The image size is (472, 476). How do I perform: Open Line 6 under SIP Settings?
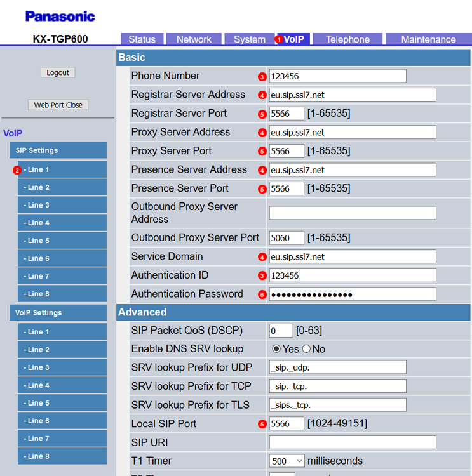62,258
